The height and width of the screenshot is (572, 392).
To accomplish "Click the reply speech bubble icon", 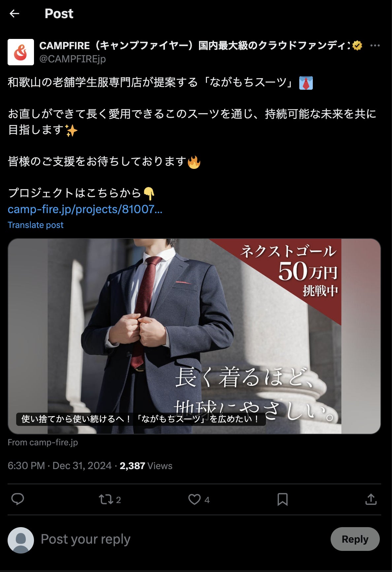I will coord(17,499).
